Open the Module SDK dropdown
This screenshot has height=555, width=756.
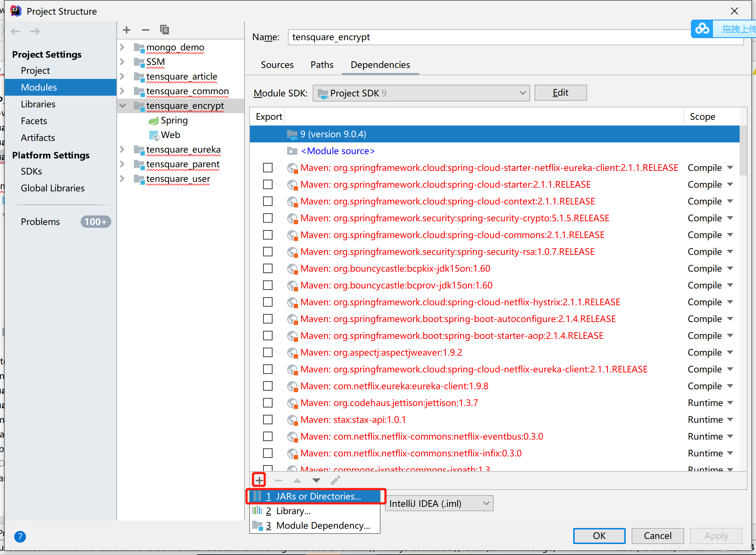[522, 93]
